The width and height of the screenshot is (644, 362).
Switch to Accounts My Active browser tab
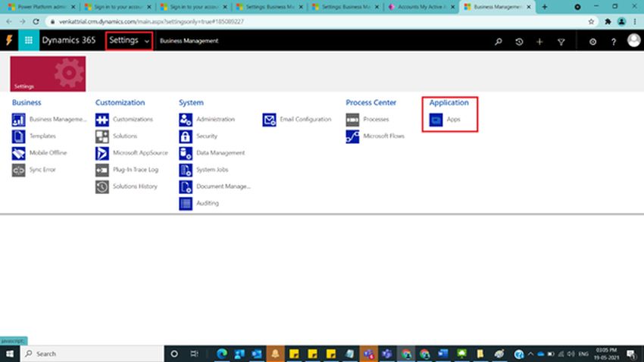(417, 7)
